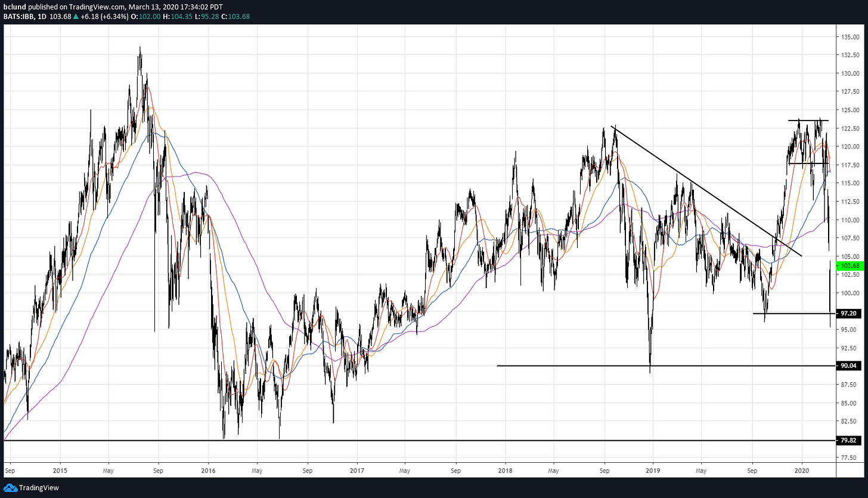The image size is (868, 498).
Task: Click the 2018 label on time axis
Action: 505,470
